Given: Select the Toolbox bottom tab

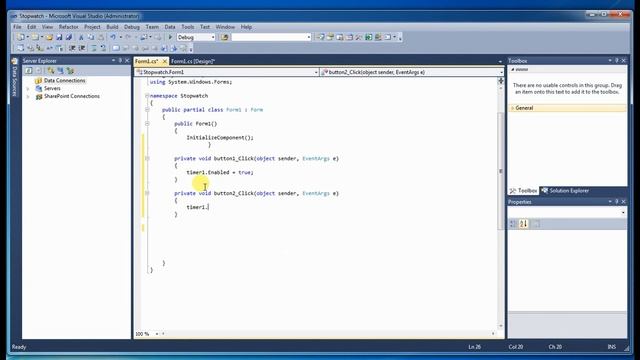Looking at the screenshot, I should pos(524,191).
